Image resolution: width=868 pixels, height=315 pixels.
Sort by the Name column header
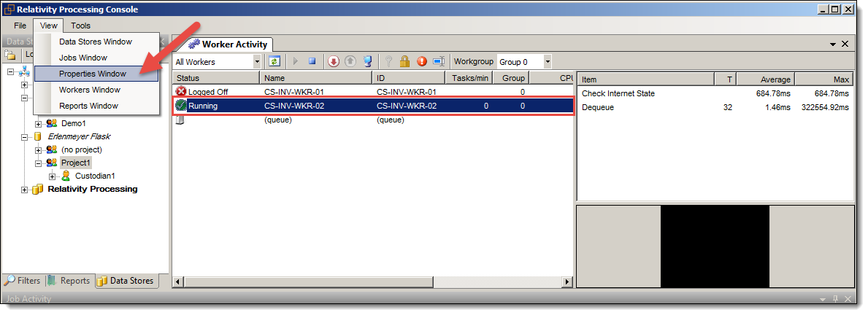click(x=316, y=78)
